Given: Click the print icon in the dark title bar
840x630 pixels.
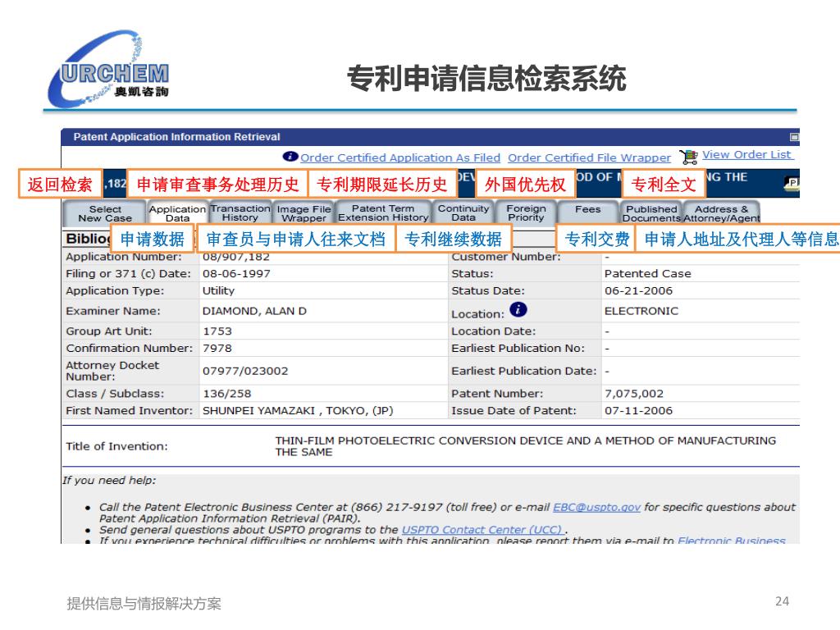Looking at the screenshot, I should pyautogui.click(x=792, y=183).
